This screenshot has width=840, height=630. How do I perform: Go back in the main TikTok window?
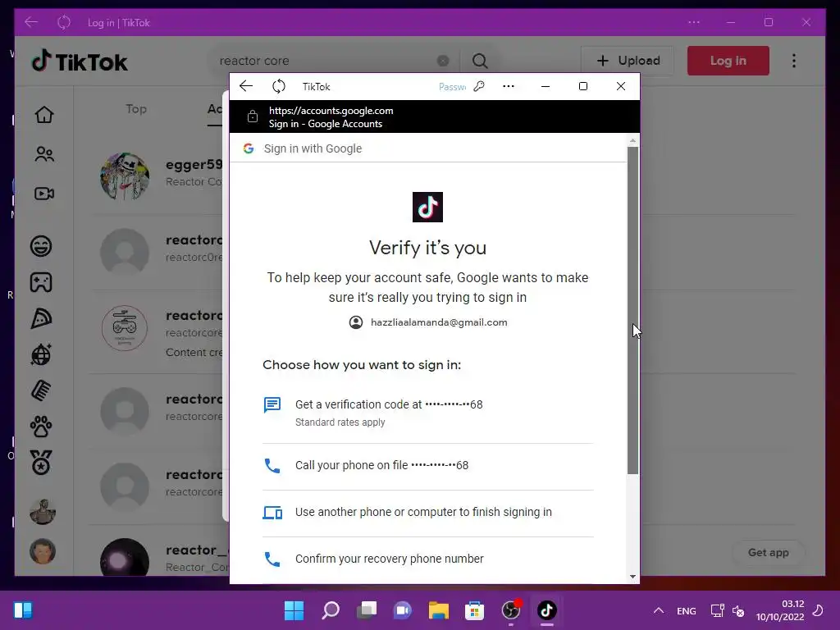(31, 22)
